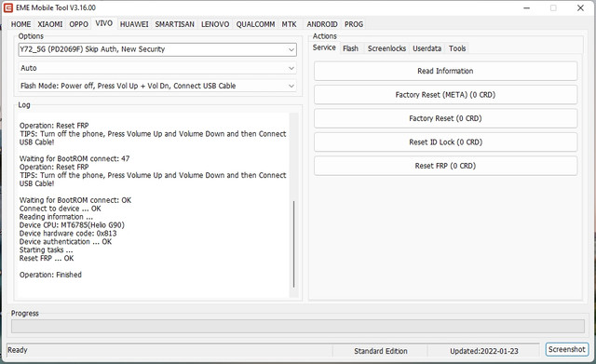Image resolution: width=596 pixels, height=364 pixels.
Task: Switch to the LENOVO tab
Action: click(x=215, y=24)
